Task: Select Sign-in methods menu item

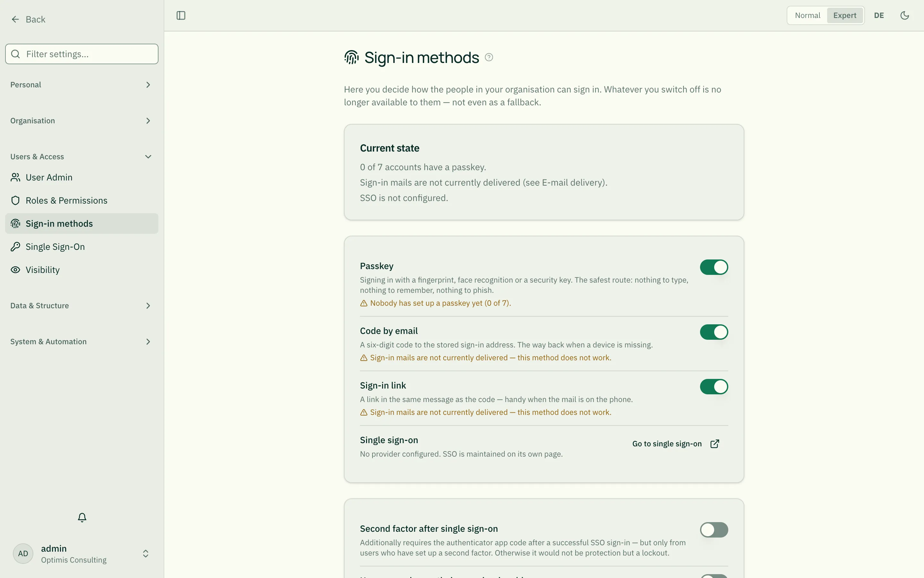Action: (x=82, y=223)
